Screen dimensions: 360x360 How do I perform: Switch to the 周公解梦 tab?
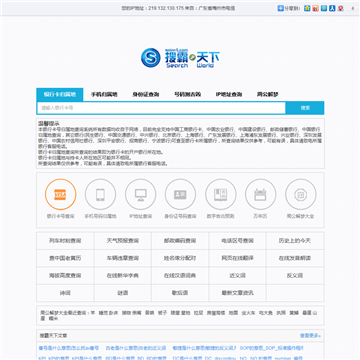[268, 94]
